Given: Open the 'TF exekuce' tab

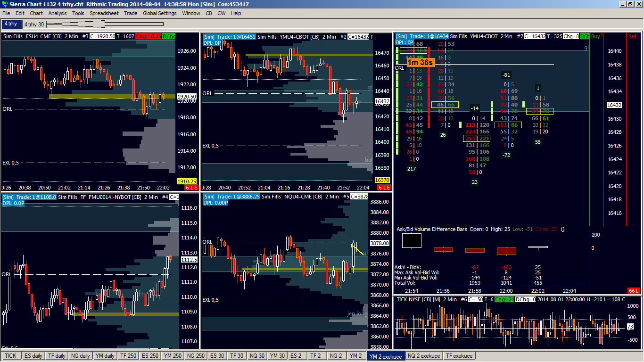Looking at the screenshot, I should [459, 356].
